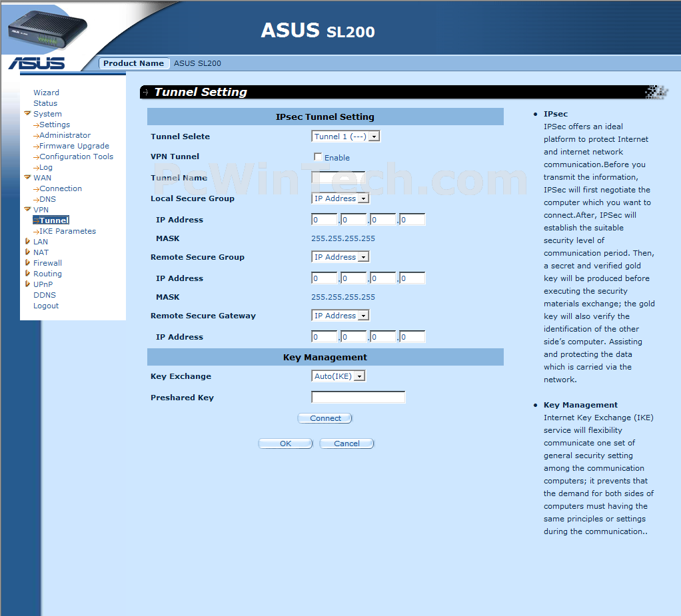
Task: Click first octet of Remote Secure Gateway IP
Action: pos(325,336)
